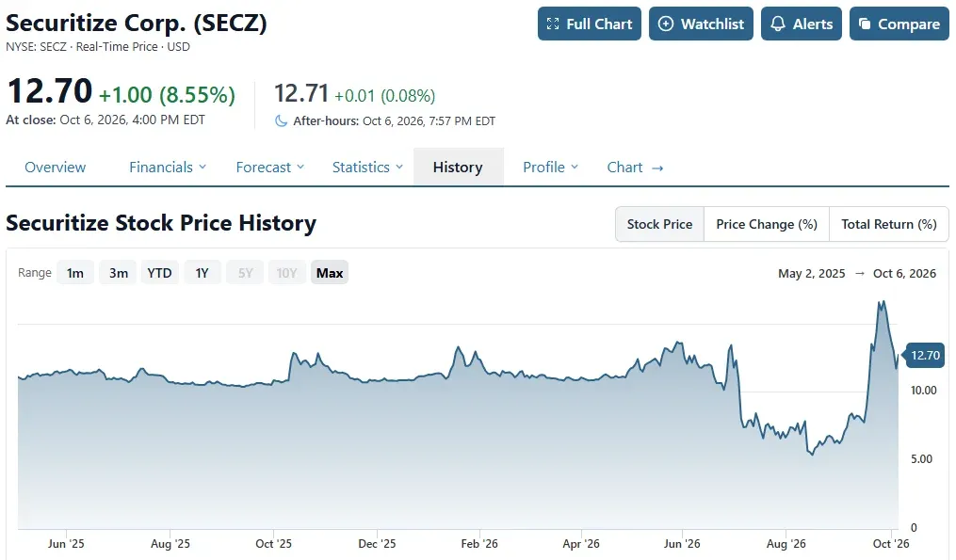Select the disabled 10Y range option

(x=286, y=273)
